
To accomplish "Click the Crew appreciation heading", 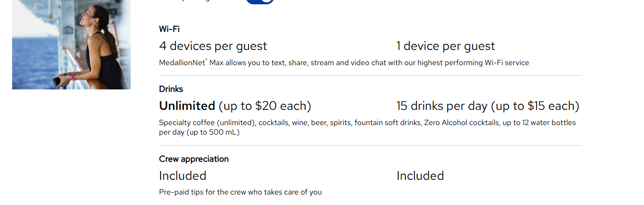I will point(194,159).
